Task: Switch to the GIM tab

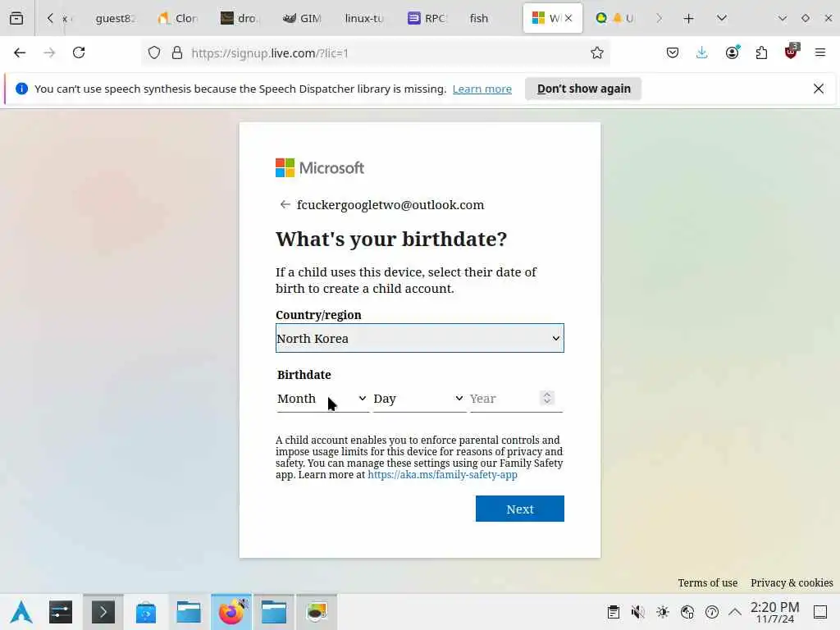Action: (x=303, y=18)
